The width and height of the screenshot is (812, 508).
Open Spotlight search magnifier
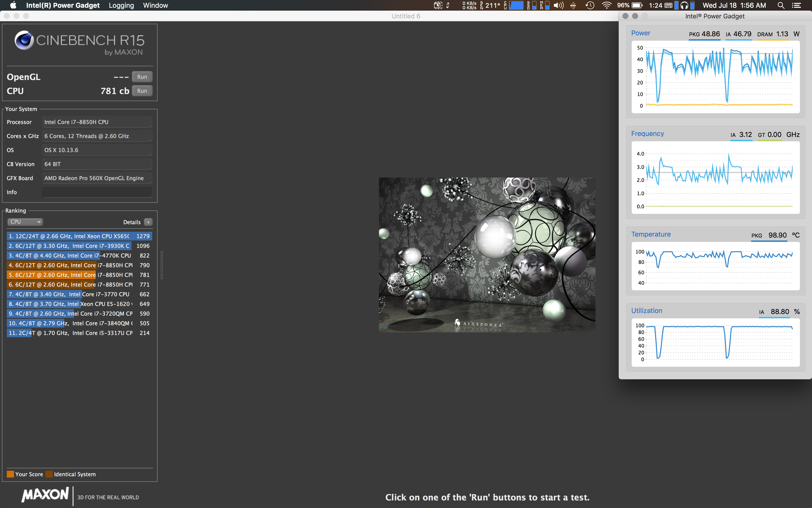click(781, 5)
